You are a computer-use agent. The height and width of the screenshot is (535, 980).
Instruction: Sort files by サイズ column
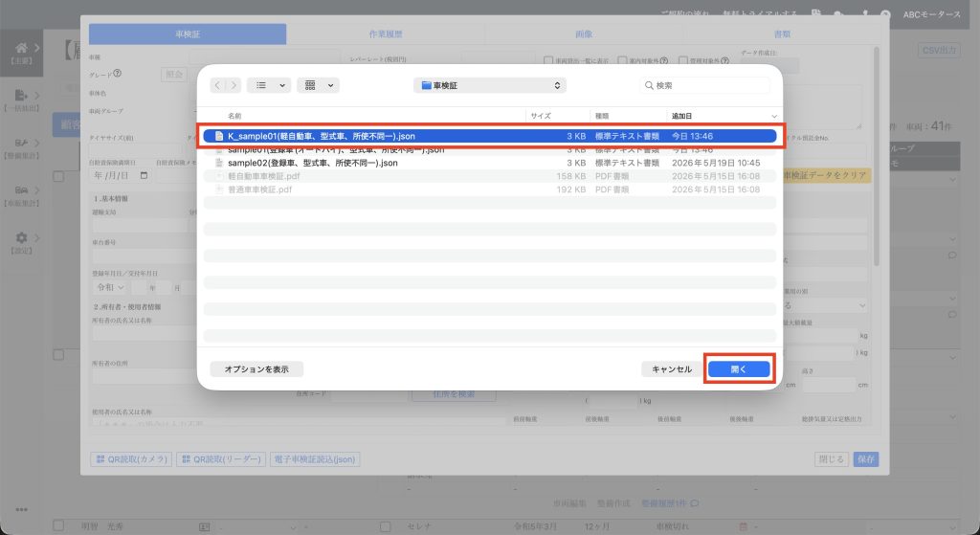tap(541, 116)
